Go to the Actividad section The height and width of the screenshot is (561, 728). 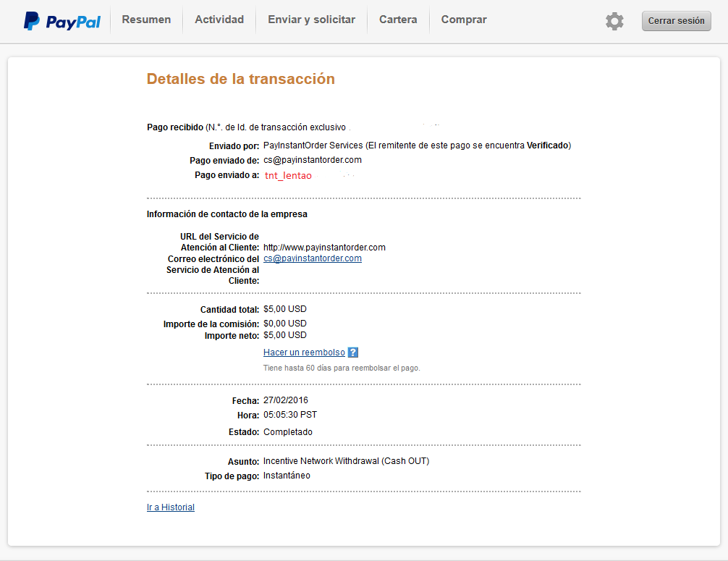(x=219, y=20)
